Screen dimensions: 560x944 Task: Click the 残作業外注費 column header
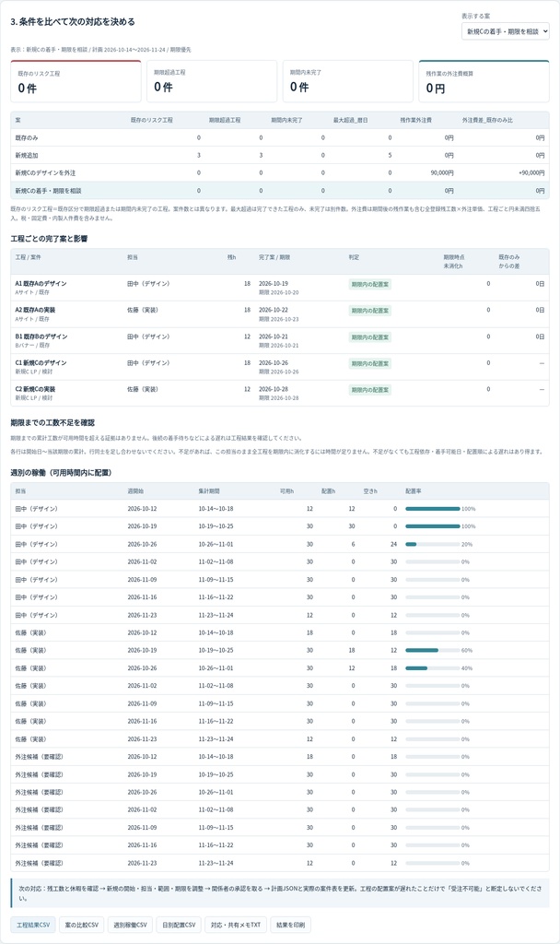(415, 121)
